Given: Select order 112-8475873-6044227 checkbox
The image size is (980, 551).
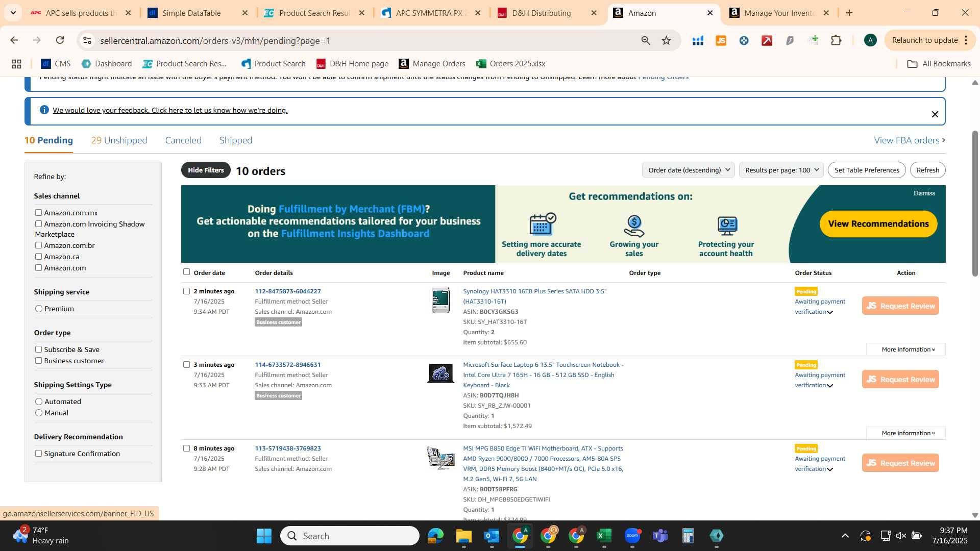Looking at the screenshot, I should click(186, 291).
